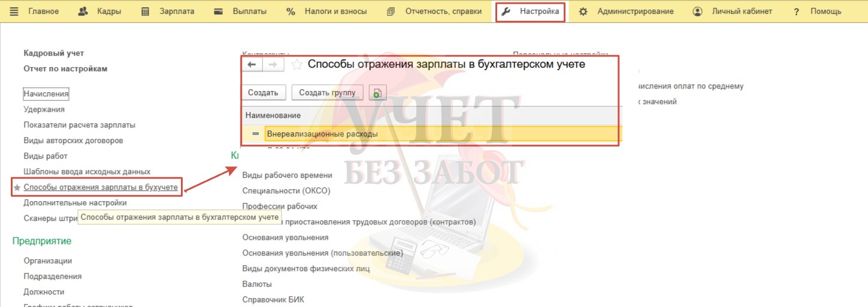Open the Должности link
Image resolution: width=868 pixels, height=307 pixels.
coord(44,291)
